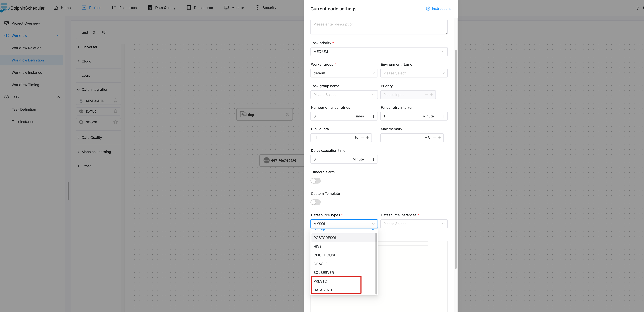Expand the Machine Learning category
The height and width of the screenshot is (312, 644).
click(96, 152)
